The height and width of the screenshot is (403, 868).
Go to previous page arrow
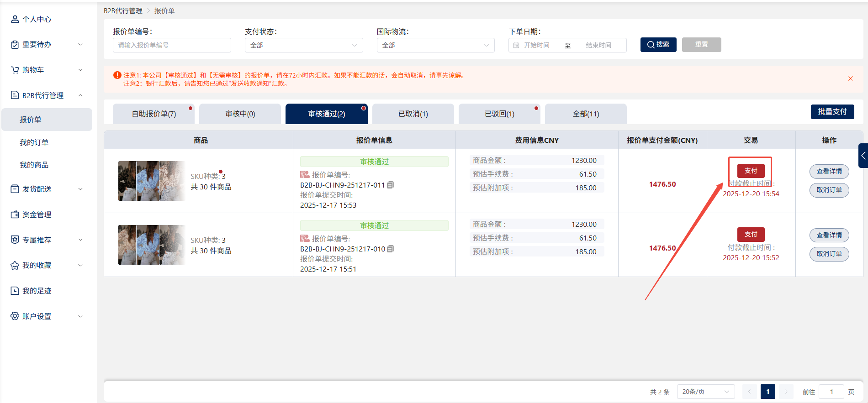pos(749,392)
